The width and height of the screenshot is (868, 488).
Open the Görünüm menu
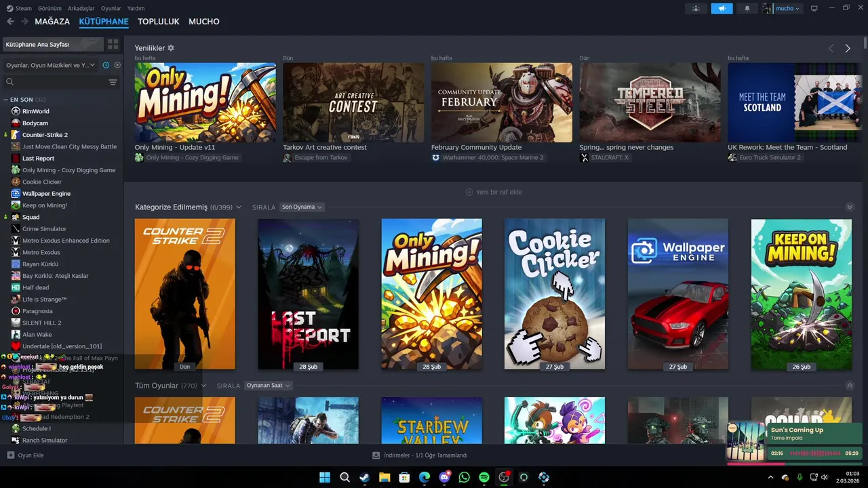click(x=50, y=8)
